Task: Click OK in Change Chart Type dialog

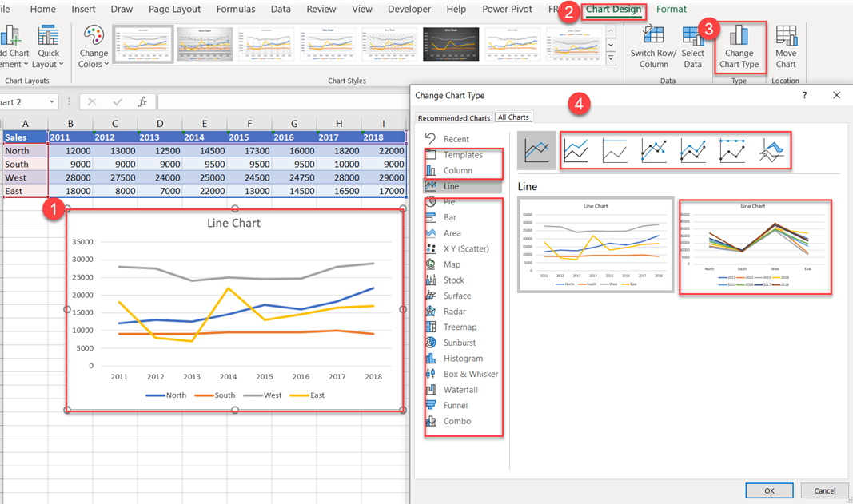Action: [x=769, y=490]
